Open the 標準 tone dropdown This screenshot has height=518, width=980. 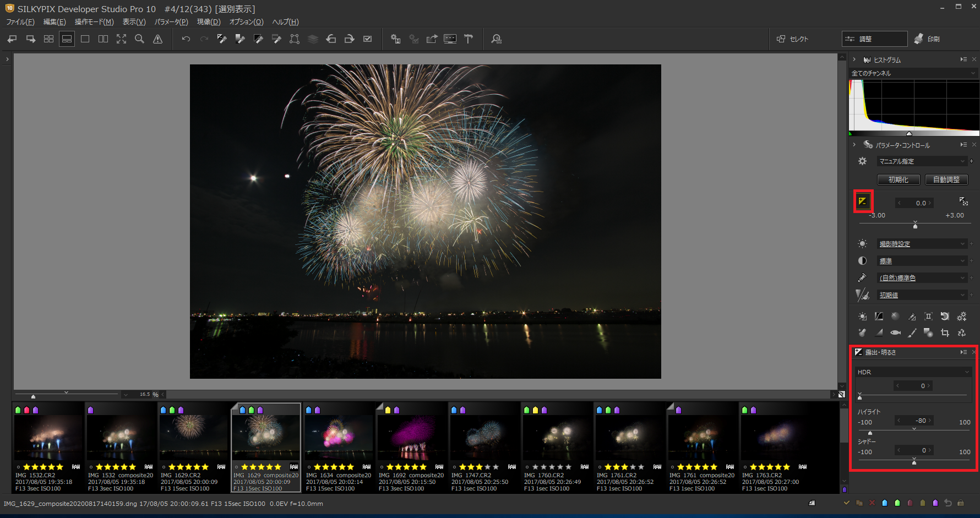click(x=922, y=261)
